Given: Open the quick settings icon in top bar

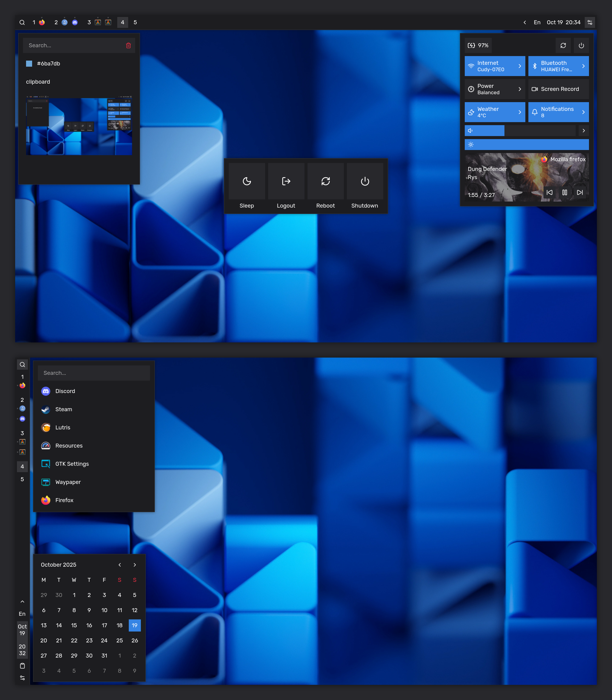Looking at the screenshot, I should 590,22.
